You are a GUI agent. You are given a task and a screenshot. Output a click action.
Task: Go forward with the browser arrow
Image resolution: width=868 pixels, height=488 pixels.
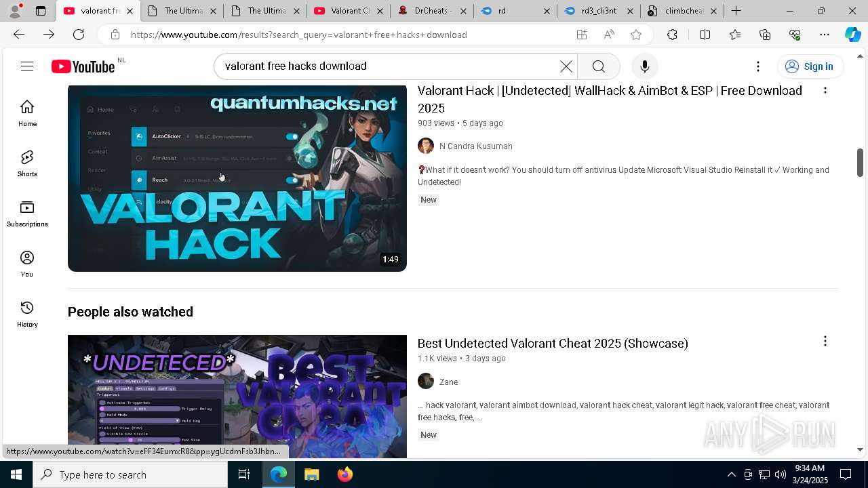coord(49,35)
